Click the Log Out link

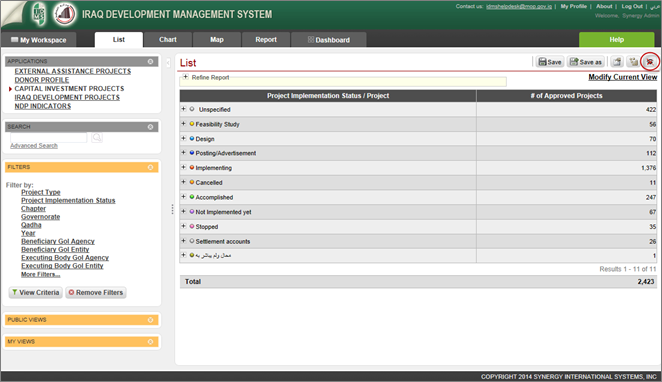[x=632, y=6]
